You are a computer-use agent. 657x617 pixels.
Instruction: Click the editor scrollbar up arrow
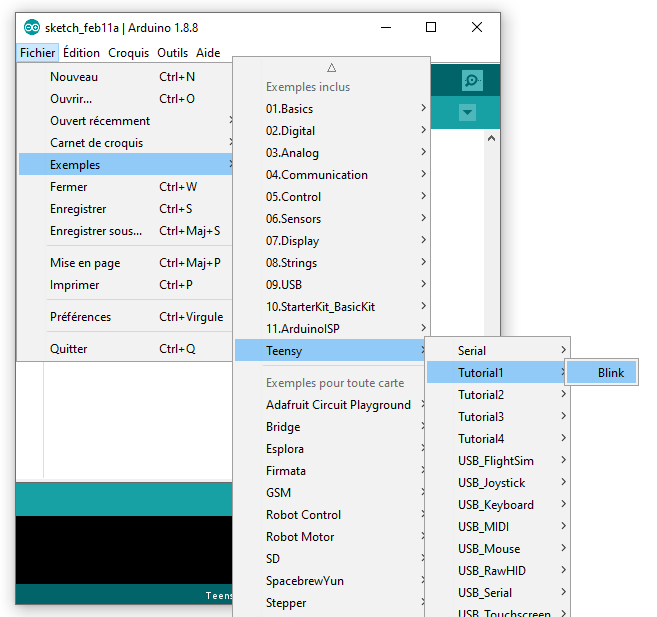(x=491, y=138)
